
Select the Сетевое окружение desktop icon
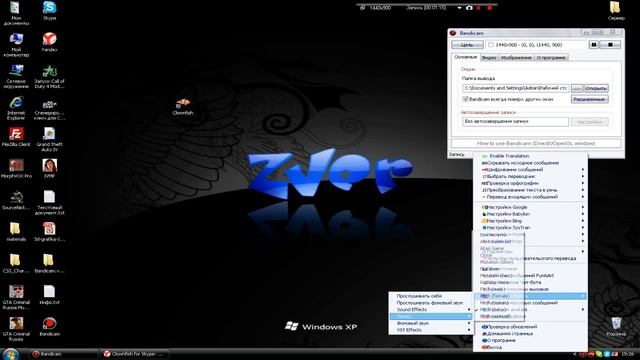16,71
